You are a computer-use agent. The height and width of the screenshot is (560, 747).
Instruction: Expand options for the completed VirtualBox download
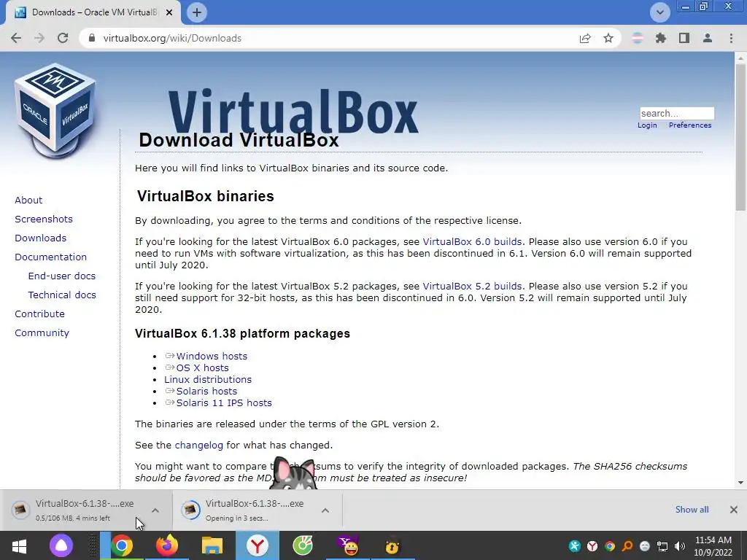point(325,510)
